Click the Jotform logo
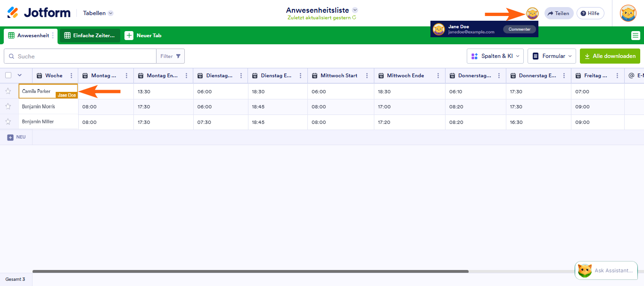This screenshot has height=286, width=644. 39,13
